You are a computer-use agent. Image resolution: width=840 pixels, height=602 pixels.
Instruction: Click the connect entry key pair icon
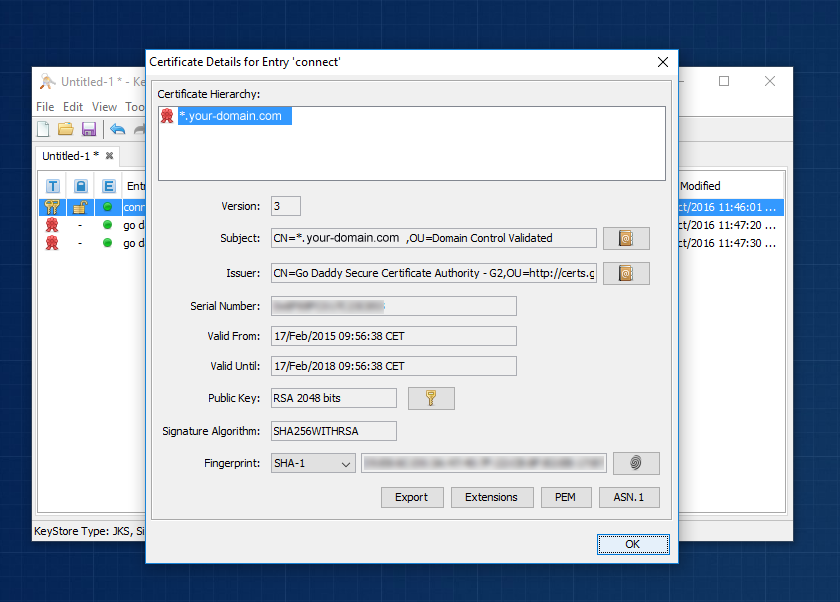(52, 207)
